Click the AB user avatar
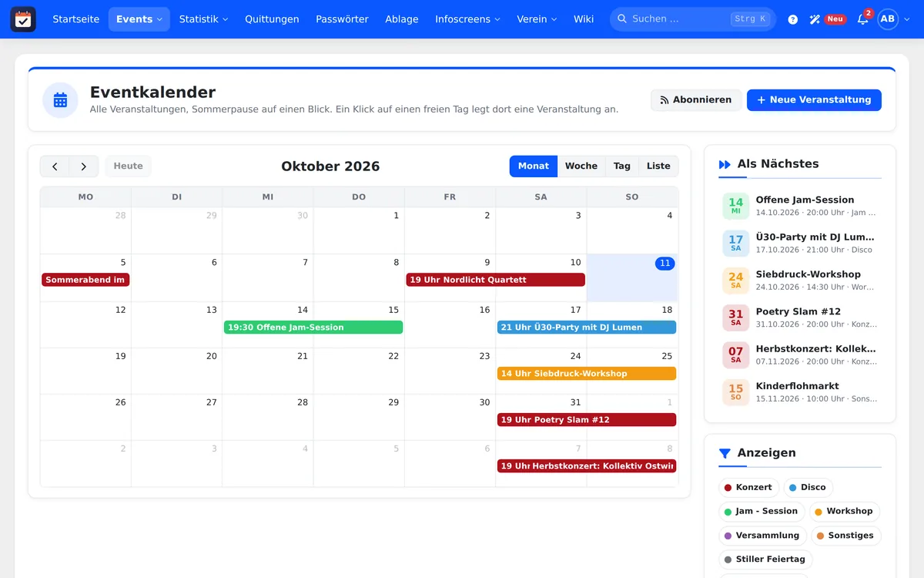The width and height of the screenshot is (924, 578). pos(888,19)
